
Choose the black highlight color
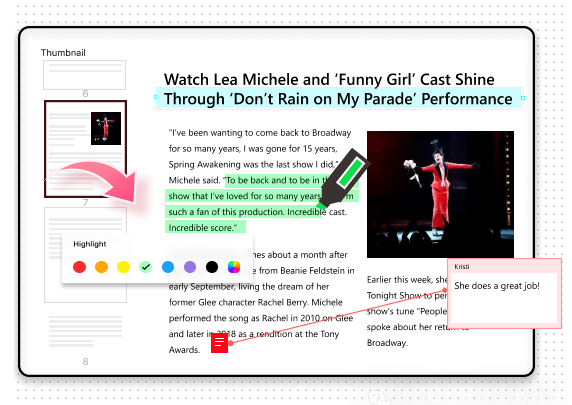[x=212, y=267]
